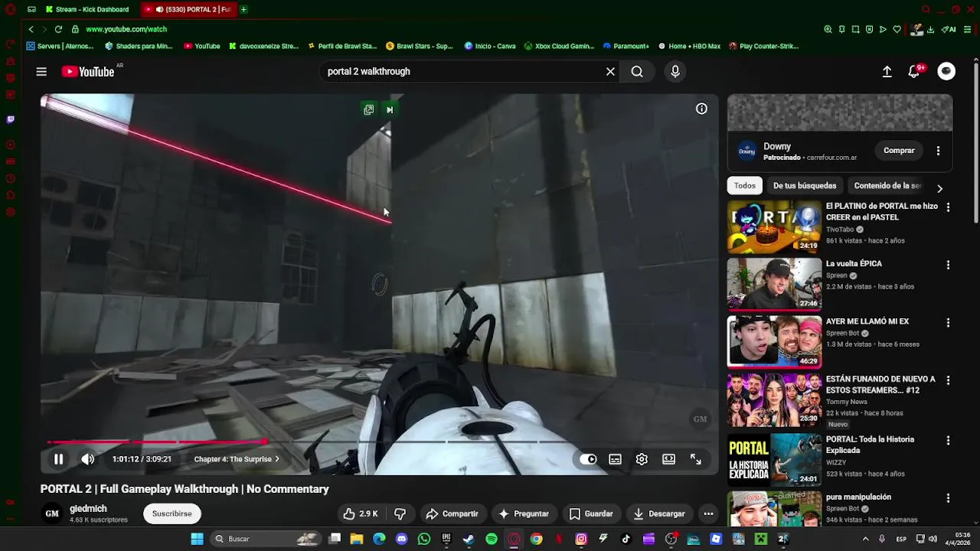This screenshot has width=980, height=551.
Task: Open Spotify from the taskbar
Action: 492,539
